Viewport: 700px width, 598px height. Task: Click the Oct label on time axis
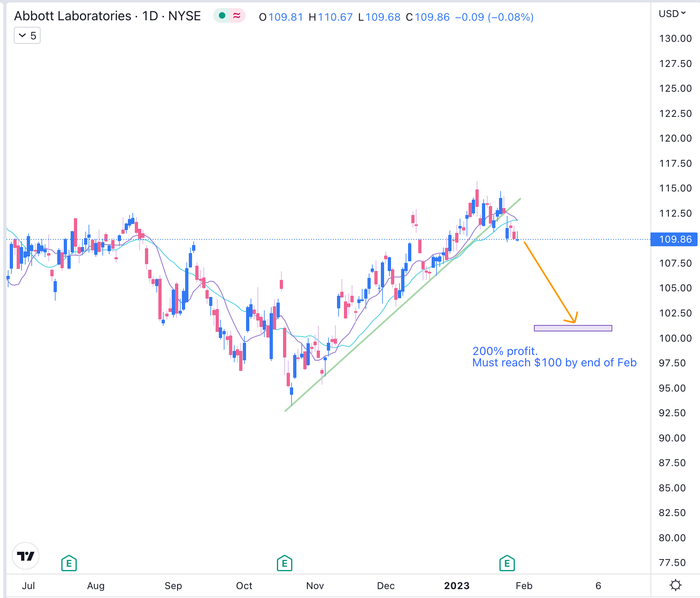pyautogui.click(x=244, y=586)
